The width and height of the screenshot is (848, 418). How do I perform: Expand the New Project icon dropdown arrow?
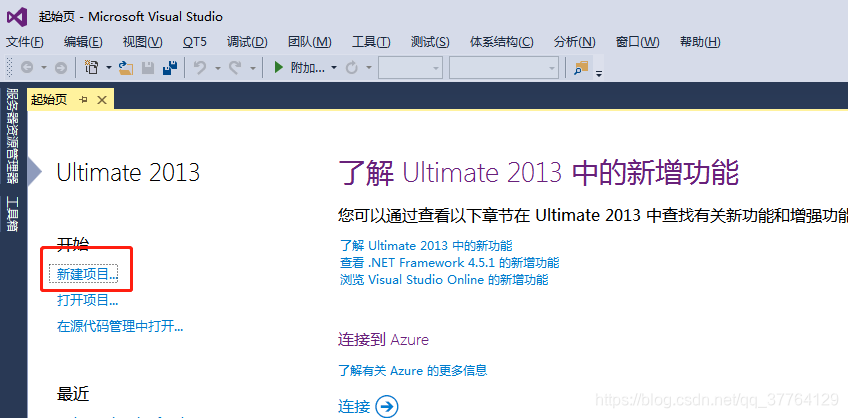pos(109,68)
